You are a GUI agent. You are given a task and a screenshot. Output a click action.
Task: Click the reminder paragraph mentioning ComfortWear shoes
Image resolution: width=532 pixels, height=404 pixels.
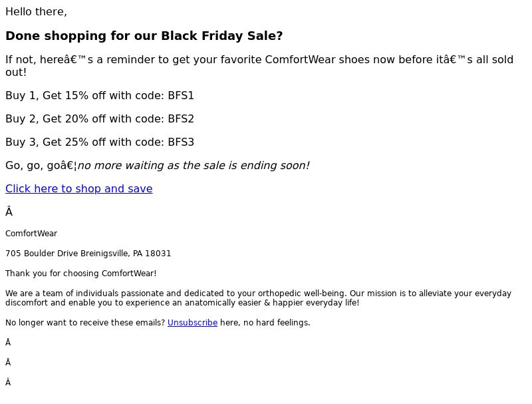(x=259, y=66)
